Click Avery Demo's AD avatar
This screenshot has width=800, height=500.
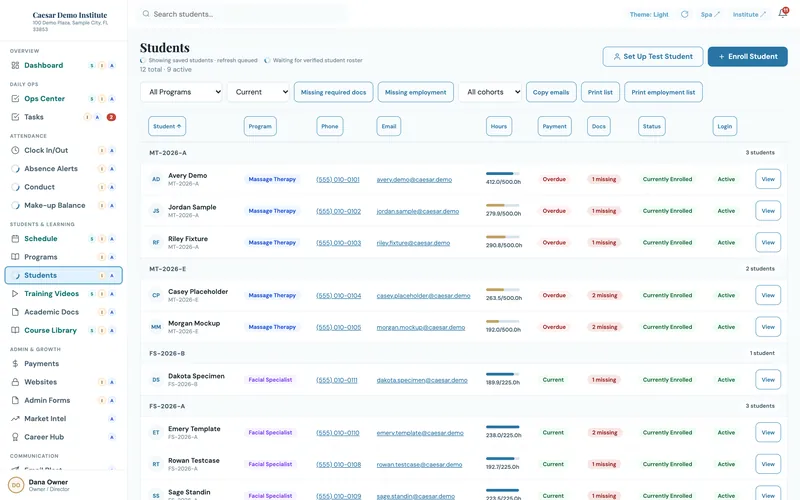[156, 179]
